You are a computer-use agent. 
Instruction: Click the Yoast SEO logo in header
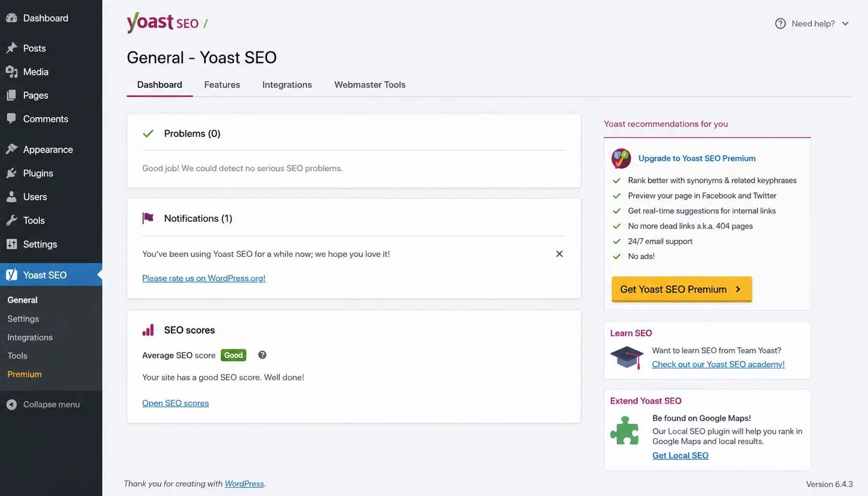[x=163, y=22]
